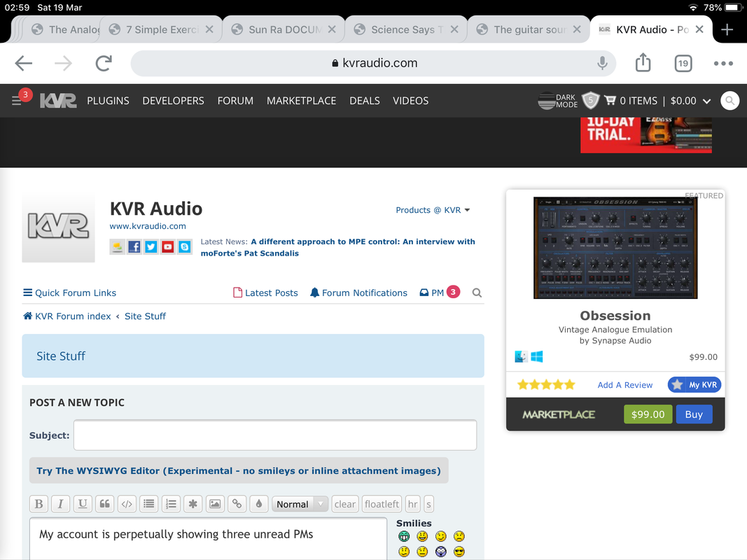Go back with the browser back arrow
Screen dimensions: 747x560
pos(23,63)
